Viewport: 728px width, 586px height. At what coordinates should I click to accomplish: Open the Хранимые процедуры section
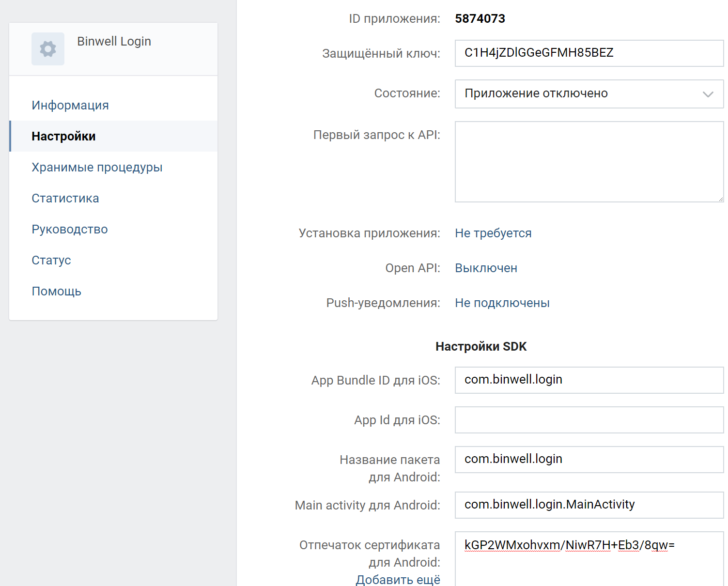[x=97, y=167]
